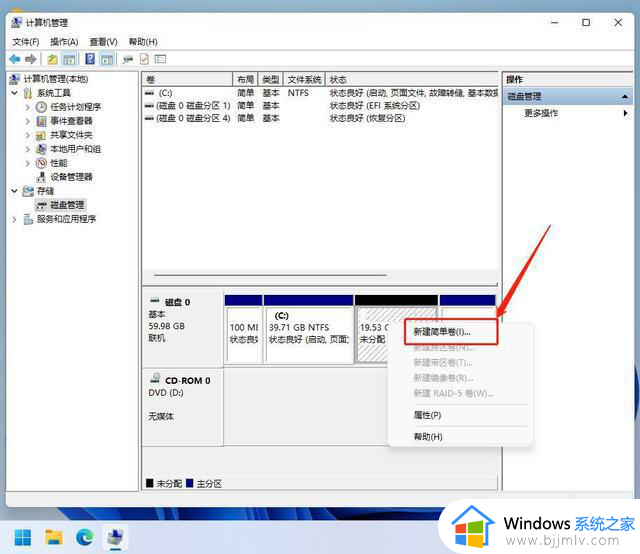Select 性能 tree item

(x=58, y=163)
